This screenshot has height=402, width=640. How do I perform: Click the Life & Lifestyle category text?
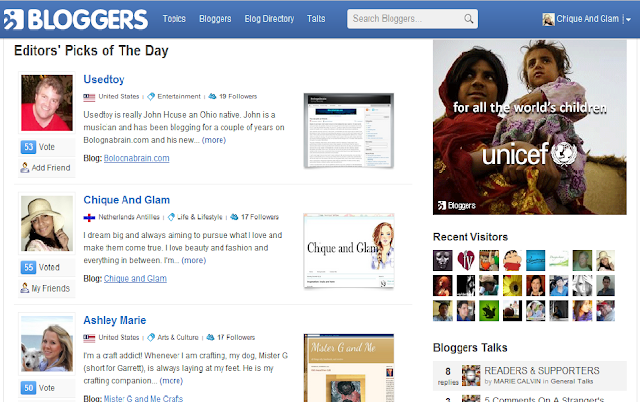tap(200, 217)
